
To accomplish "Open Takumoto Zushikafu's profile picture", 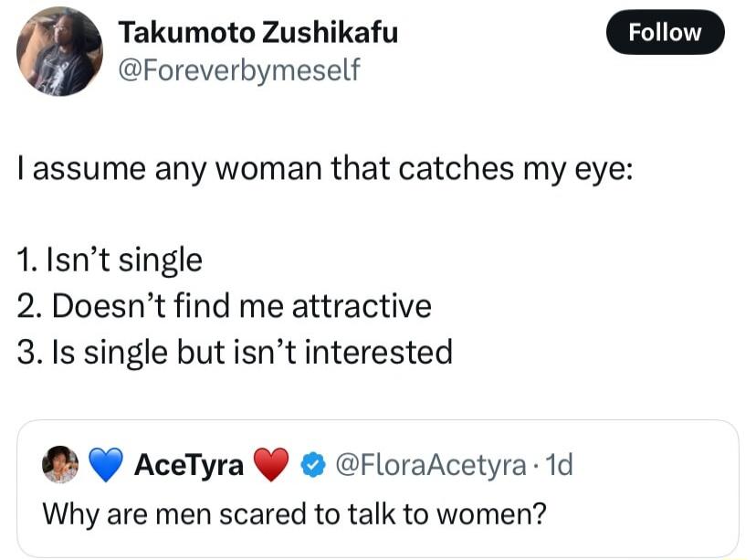I will (x=59, y=51).
